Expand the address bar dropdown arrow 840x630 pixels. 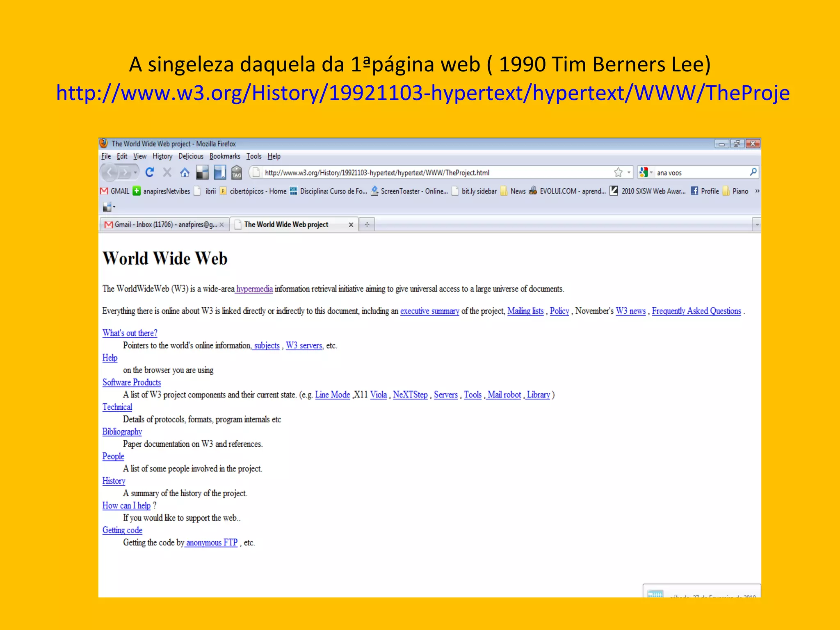click(629, 173)
